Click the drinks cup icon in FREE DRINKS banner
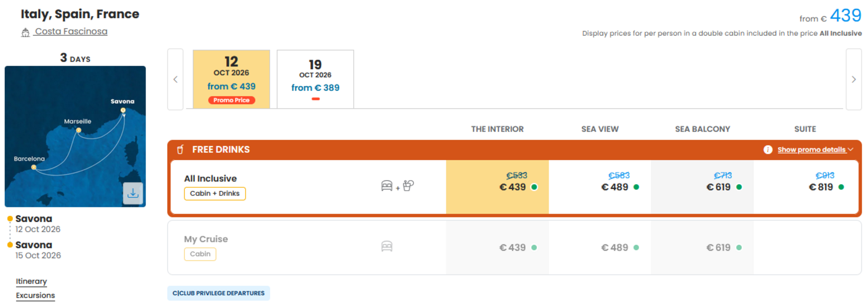The width and height of the screenshot is (868, 304). click(x=180, y=150)
